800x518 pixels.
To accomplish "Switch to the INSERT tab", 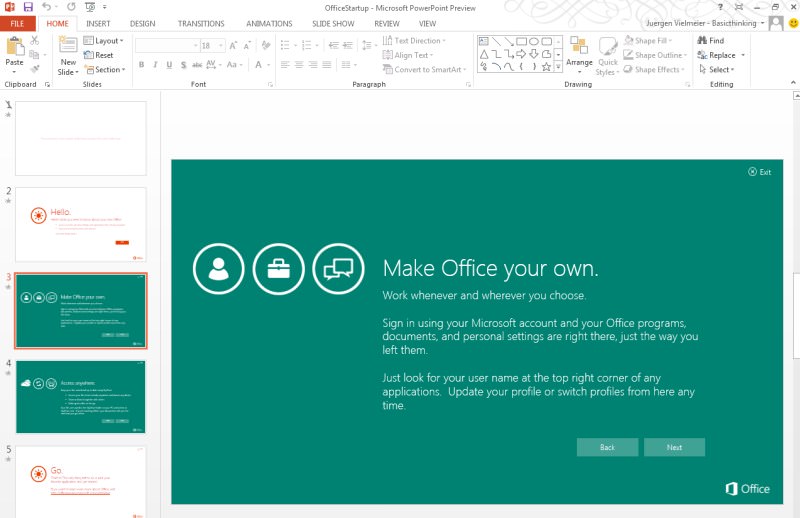I will point(98,23).
